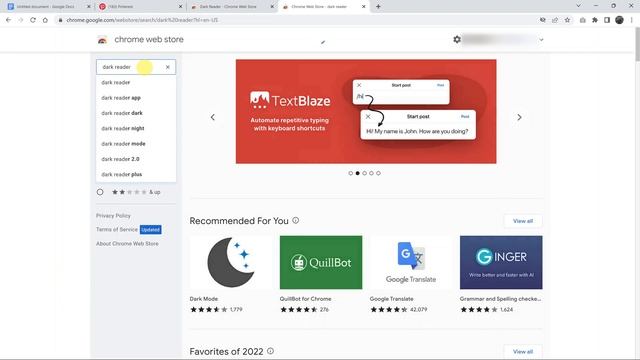Click the browser address bar URL

click(x=142, y=20)
